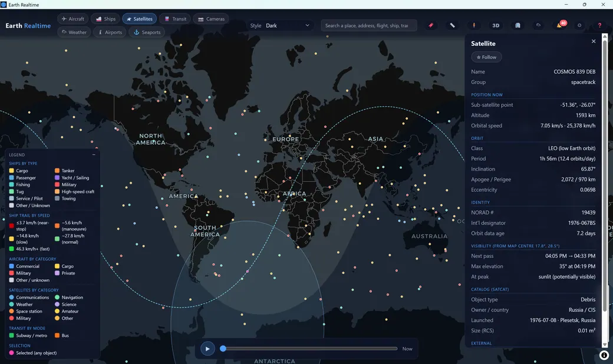Click the launch info 1976-07-08 Plesetsk
The width and height of the screenshot is (613, 364).
[x=562, y=320]
